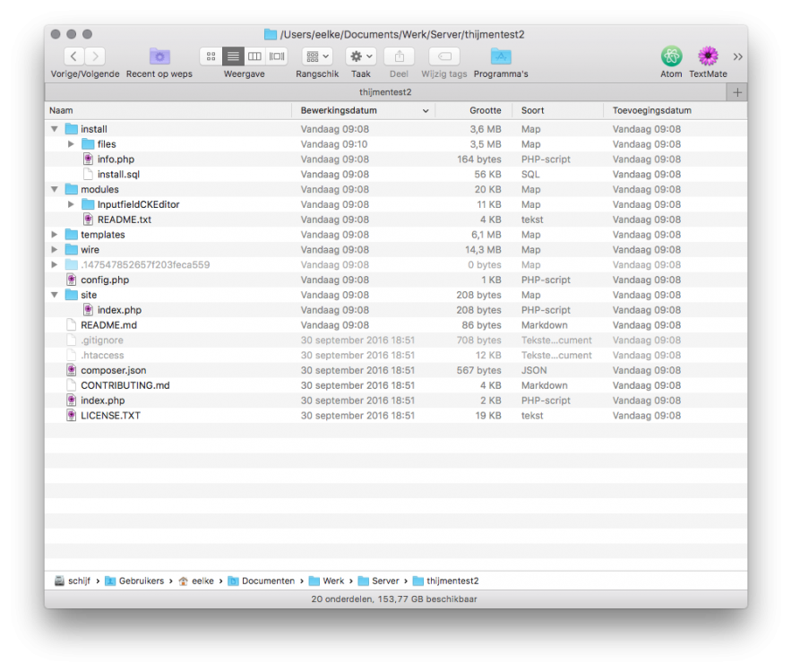Collapse the install folder
This screenshot has height=672, width=792.
[x=55, y=129]
